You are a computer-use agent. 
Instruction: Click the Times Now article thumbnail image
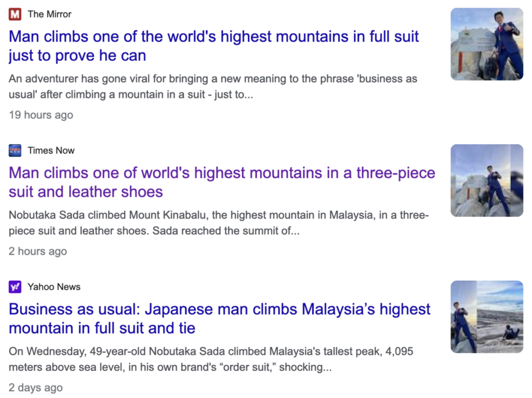(x=486, y=180)
